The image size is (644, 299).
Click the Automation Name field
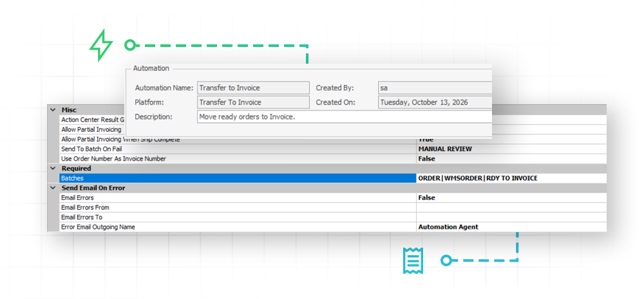(253, 88)
